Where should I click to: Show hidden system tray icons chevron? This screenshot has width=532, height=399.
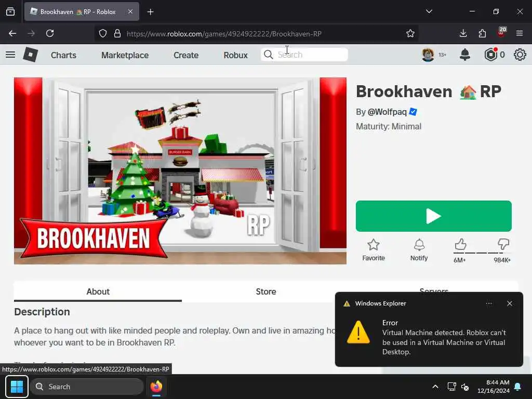click(x=435, y=387)
